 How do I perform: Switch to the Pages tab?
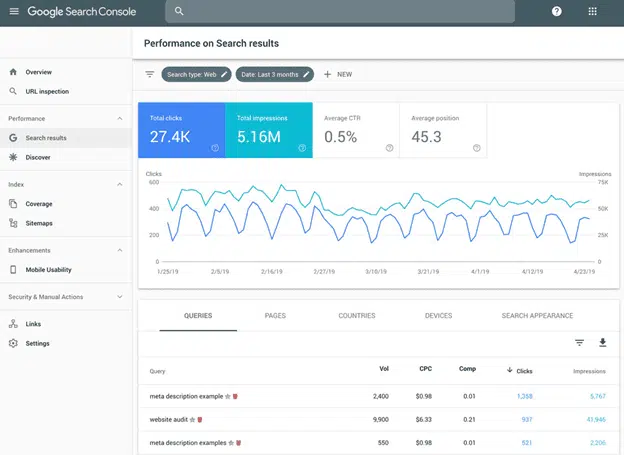point(275,316)
